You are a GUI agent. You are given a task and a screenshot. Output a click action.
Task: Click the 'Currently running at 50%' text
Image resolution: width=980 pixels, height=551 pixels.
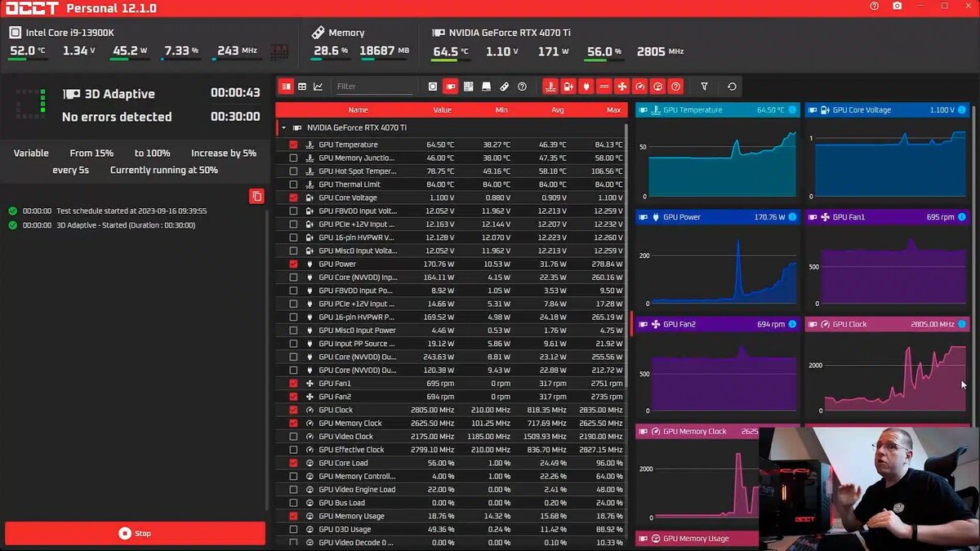pyautogui.click(x=164, y=171)
